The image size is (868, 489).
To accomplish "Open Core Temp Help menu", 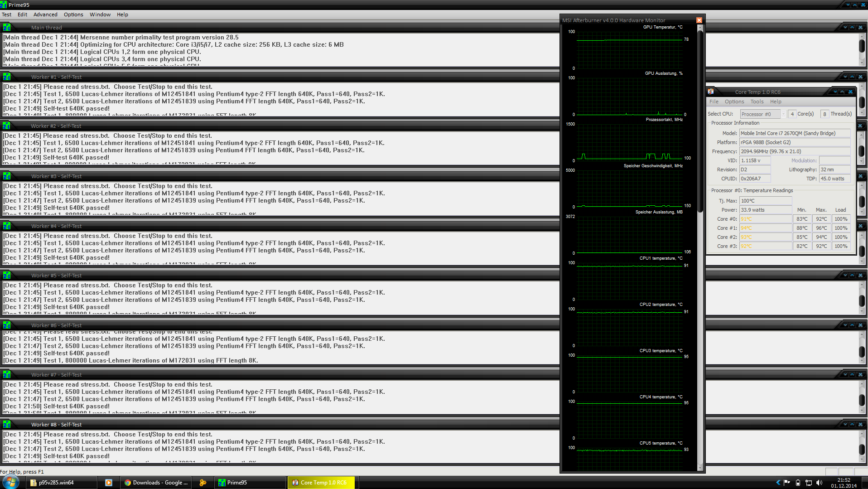I will click(x=776, y=102).
